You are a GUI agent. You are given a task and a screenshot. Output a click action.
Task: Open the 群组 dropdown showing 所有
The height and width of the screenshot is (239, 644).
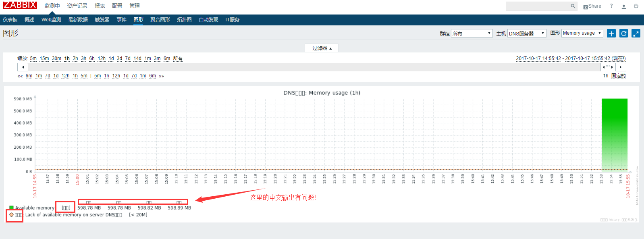click(472, 33)
